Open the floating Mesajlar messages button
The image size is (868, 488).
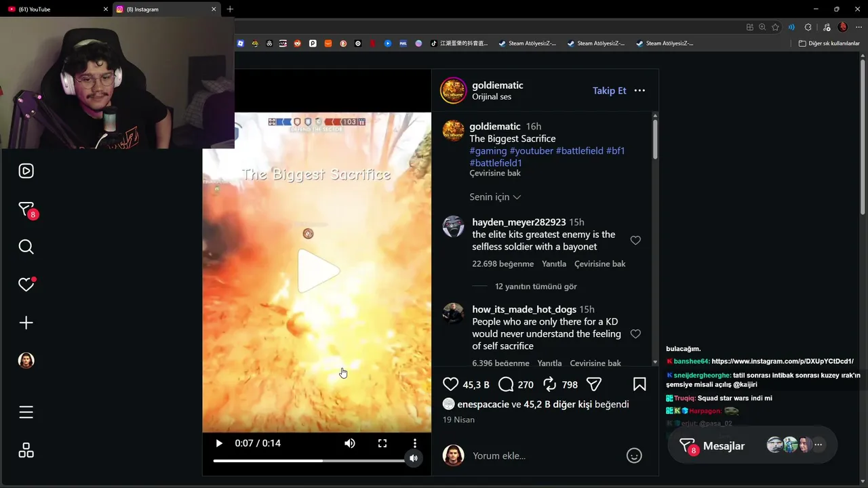pos(753,445)
